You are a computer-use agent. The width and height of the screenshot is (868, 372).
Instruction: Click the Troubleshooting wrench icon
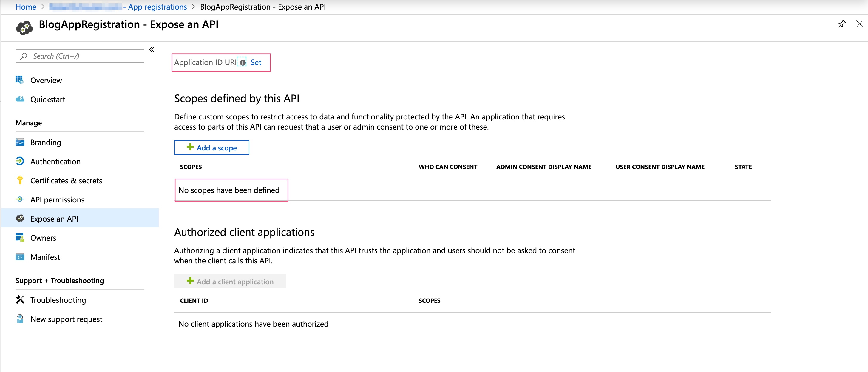click(20, 299)
